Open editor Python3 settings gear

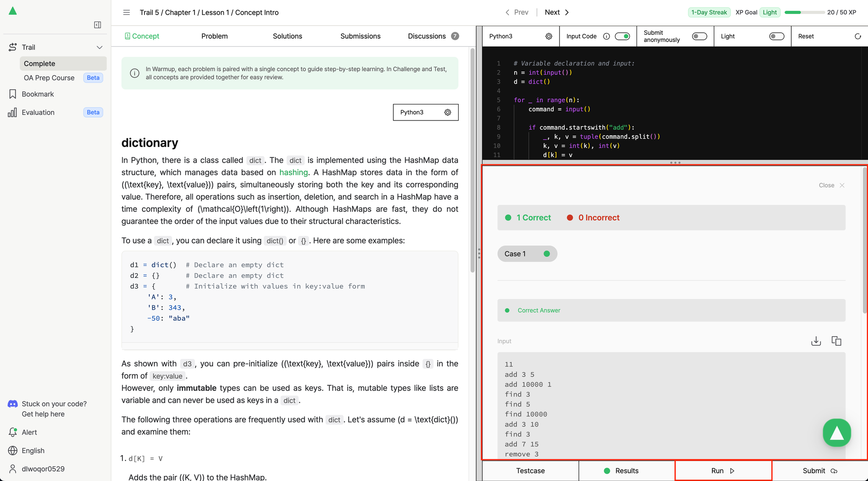click(x=549, y=36)
